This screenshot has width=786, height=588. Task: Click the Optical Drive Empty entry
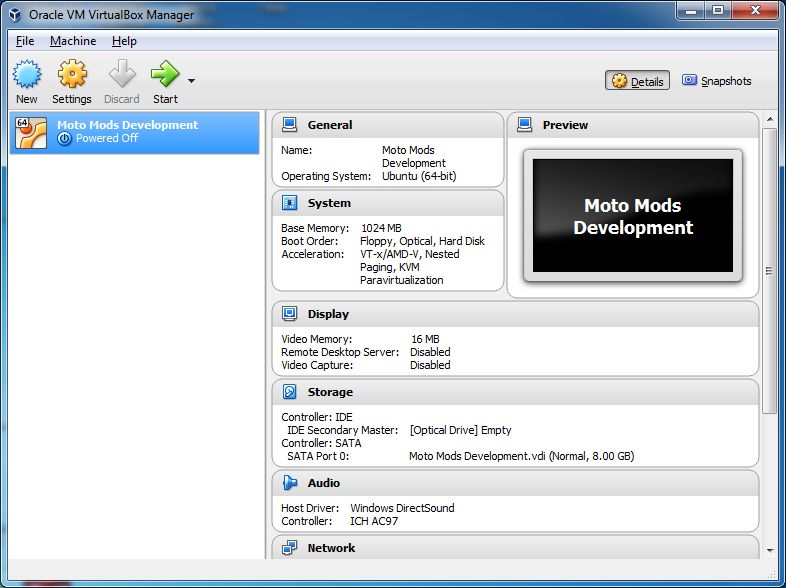[x=461, y=430]
